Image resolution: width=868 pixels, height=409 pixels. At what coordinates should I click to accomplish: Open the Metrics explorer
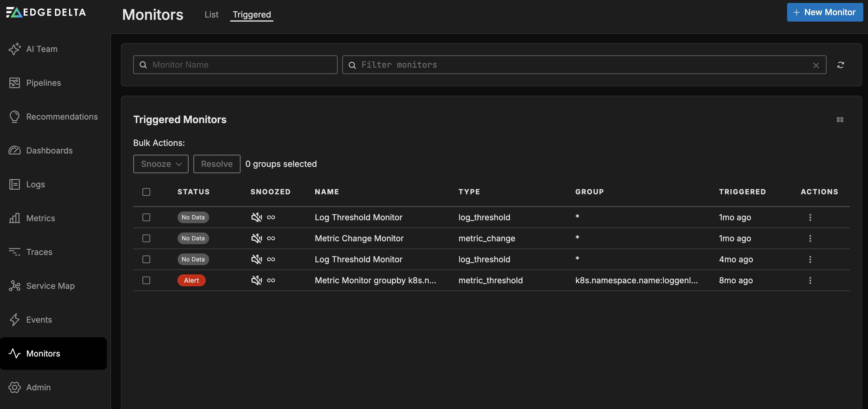(x=41, y=218)
